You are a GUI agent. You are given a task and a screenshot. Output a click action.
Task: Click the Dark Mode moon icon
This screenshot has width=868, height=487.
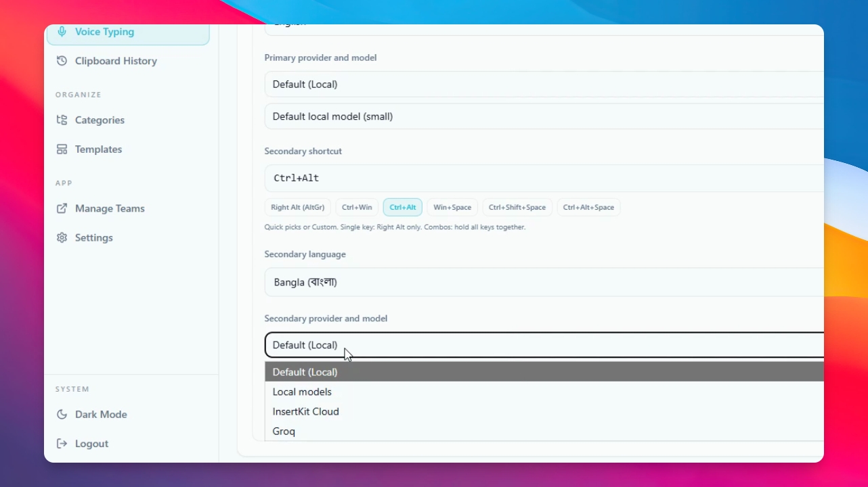(x=62, y=415)
